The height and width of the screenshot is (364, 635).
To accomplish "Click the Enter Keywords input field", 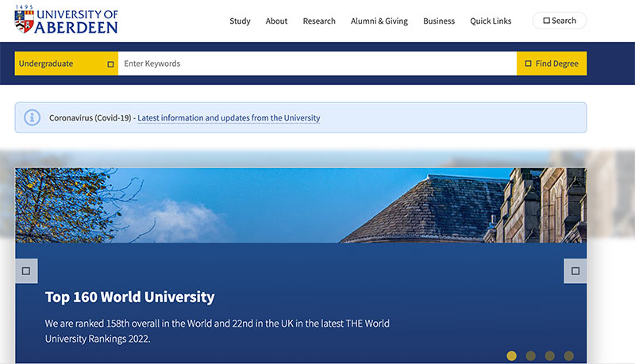I will (x=317, y=63).
